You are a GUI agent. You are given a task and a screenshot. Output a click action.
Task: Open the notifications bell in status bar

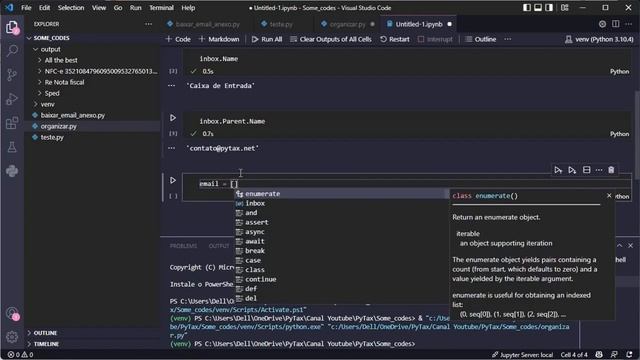pyautogui.click(x=629, y=355)
